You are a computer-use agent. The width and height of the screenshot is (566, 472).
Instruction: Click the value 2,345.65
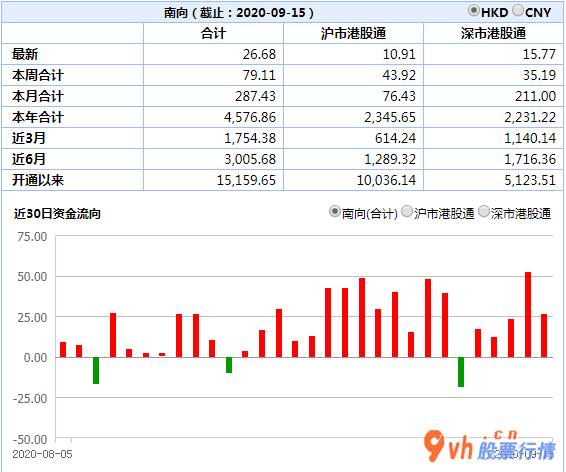point(390,117)
